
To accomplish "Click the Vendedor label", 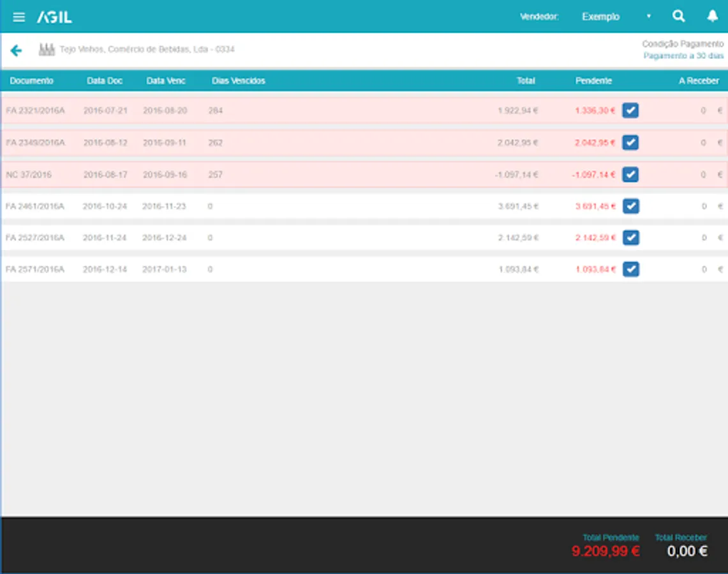I will click(539, 17).
